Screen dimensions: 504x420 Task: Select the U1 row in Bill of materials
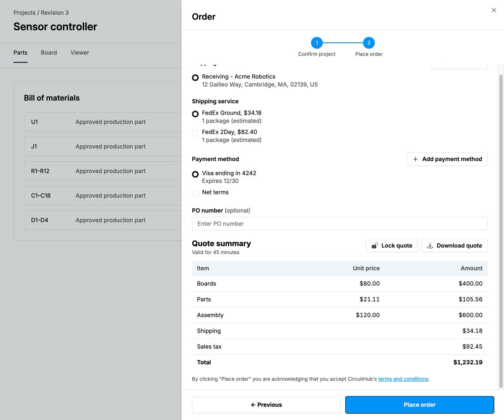click(103, 122)
